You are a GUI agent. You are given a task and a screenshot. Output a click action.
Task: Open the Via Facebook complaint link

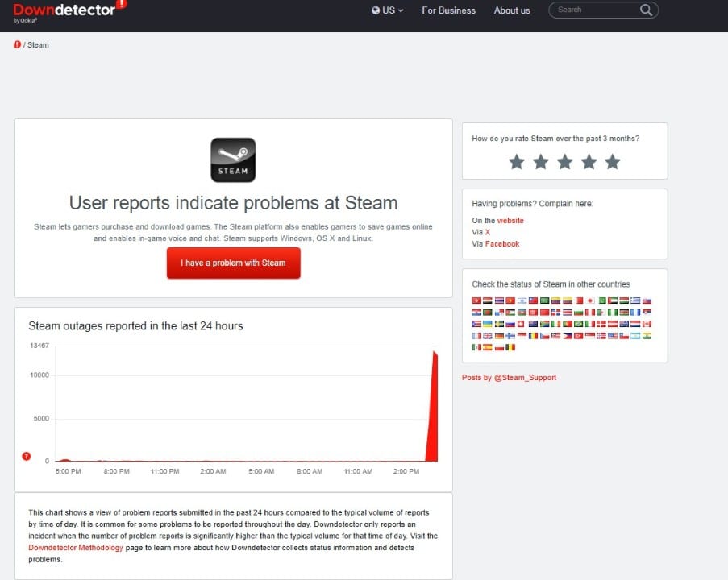502,243
